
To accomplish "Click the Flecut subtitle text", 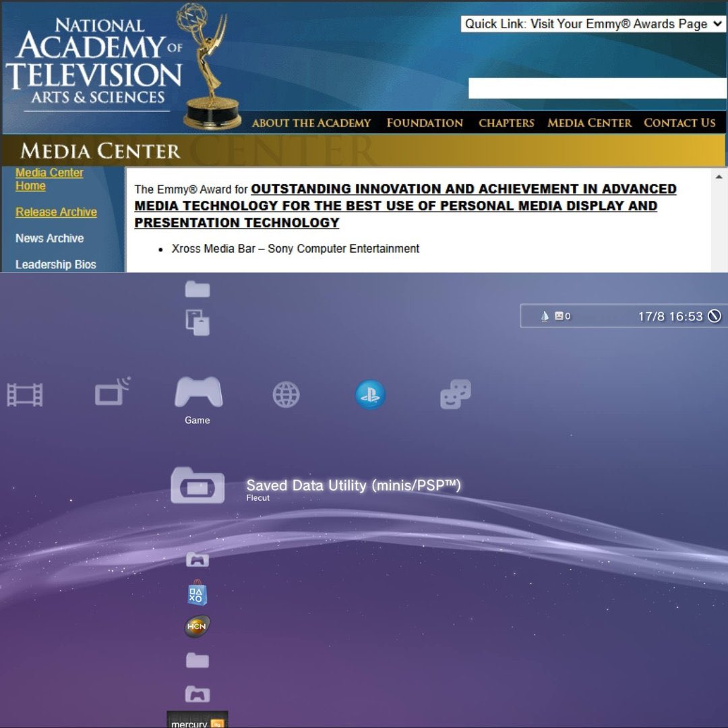I will (257, 497).
